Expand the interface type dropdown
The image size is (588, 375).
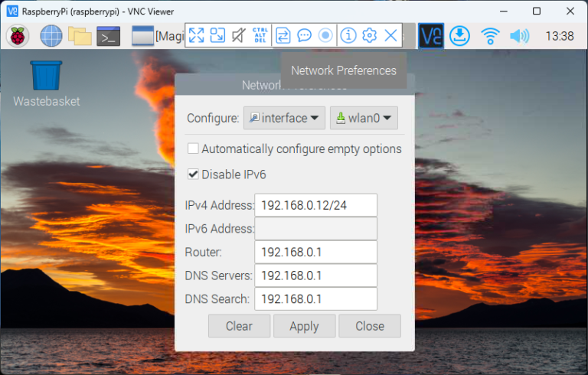click(284, 118)
